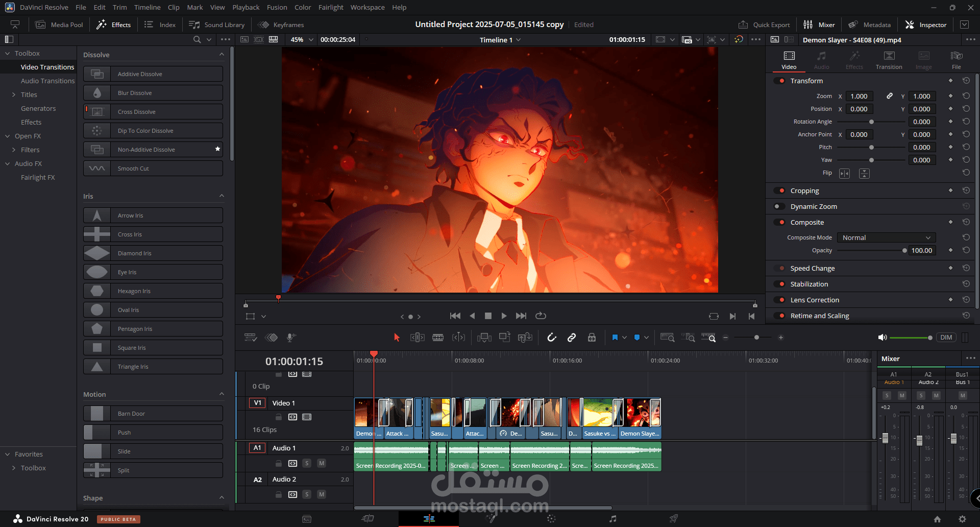This screenshot has height=527, width=980.
Task: Open project settings gear icon
Action: [x=962, y=519]
